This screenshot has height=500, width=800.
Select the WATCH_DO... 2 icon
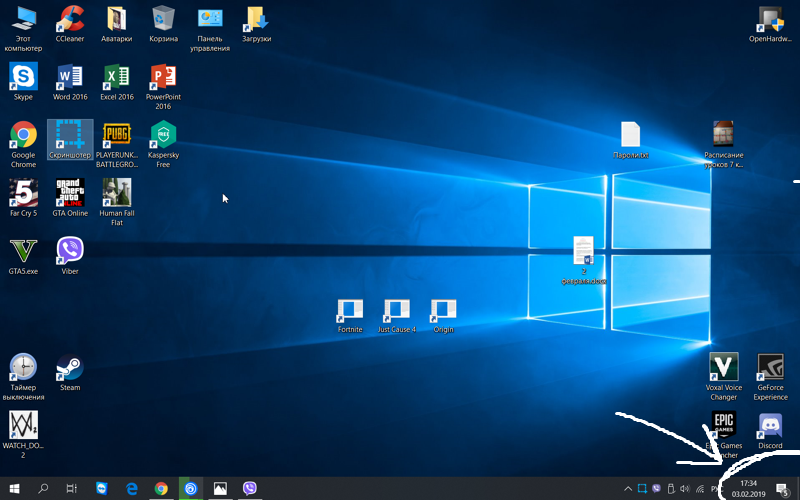(23, 435)
